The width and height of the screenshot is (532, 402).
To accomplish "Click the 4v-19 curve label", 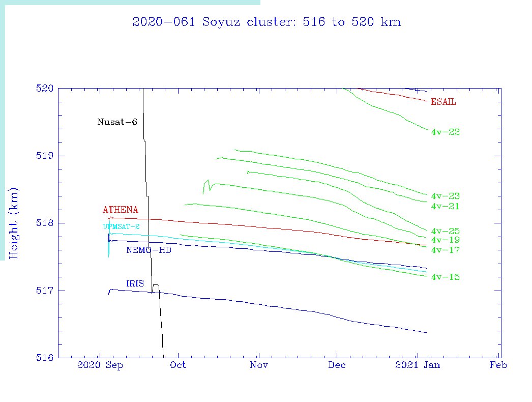I will pos(445,240).
